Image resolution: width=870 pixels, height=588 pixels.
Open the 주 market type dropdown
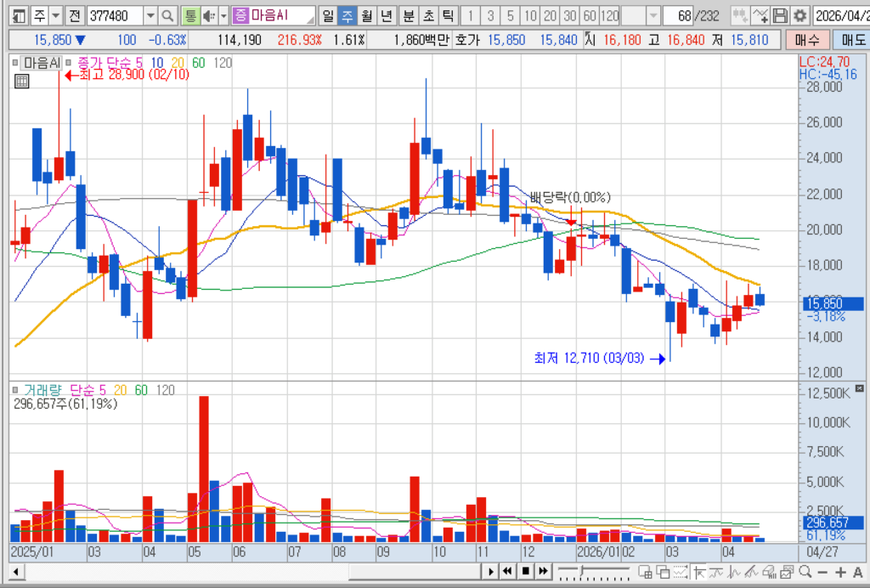55,15
